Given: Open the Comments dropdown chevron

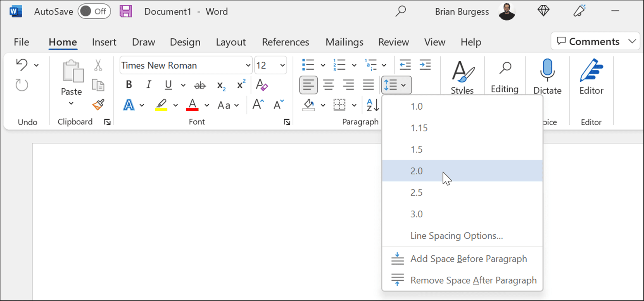Looking at the screenshot, I should click(x=632, y=41).
